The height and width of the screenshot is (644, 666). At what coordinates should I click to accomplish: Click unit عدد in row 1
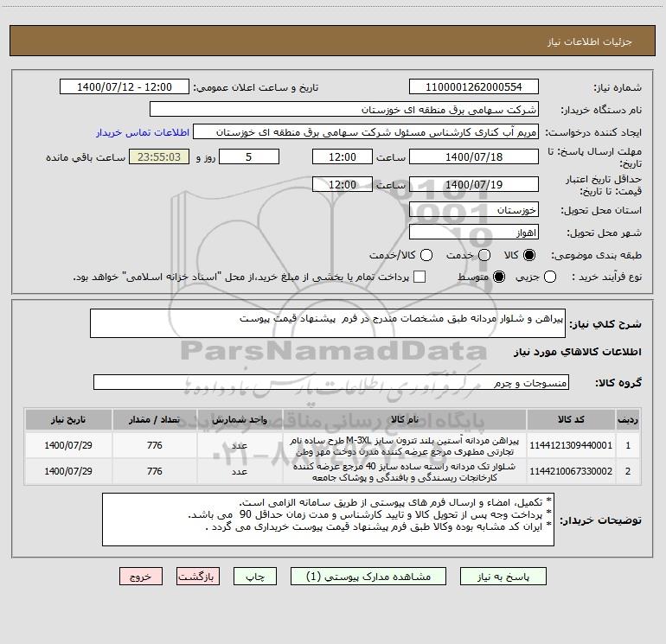[x=240, y=446]
